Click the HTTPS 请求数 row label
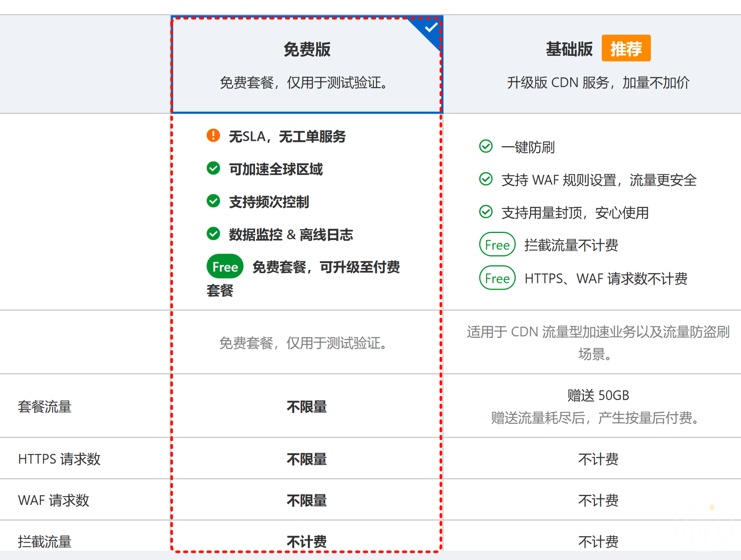This screenshot has height=560, width=741. pyautogui.click(x=59, y=459)
